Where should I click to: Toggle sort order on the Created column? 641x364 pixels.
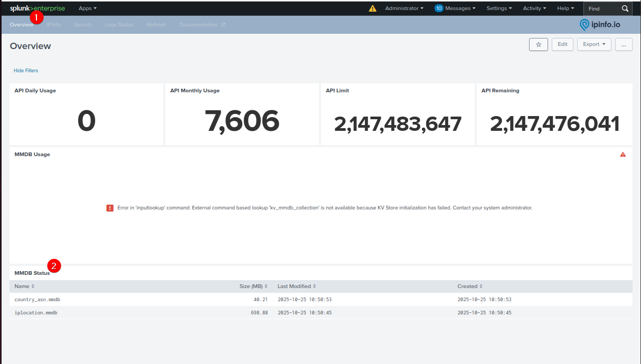tap(469, 286)
